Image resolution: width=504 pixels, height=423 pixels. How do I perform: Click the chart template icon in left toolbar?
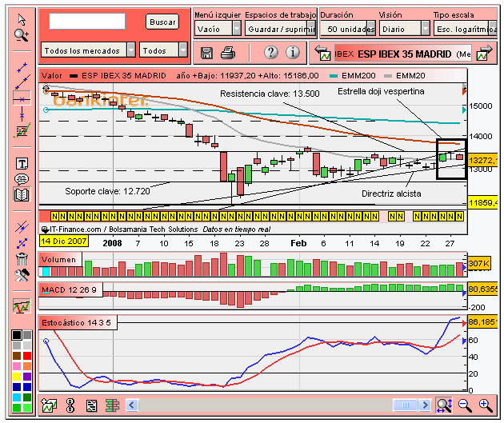tap(22, 306)
